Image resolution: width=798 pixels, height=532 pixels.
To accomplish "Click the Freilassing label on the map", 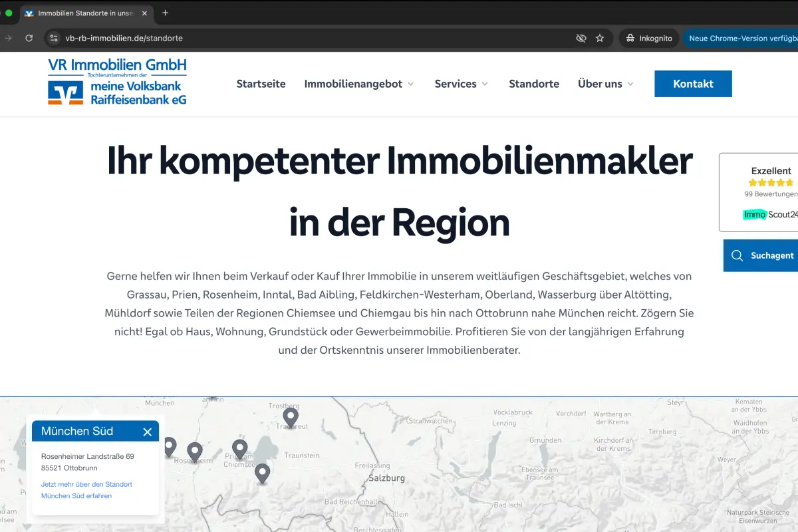I will [x=373, y=465].
